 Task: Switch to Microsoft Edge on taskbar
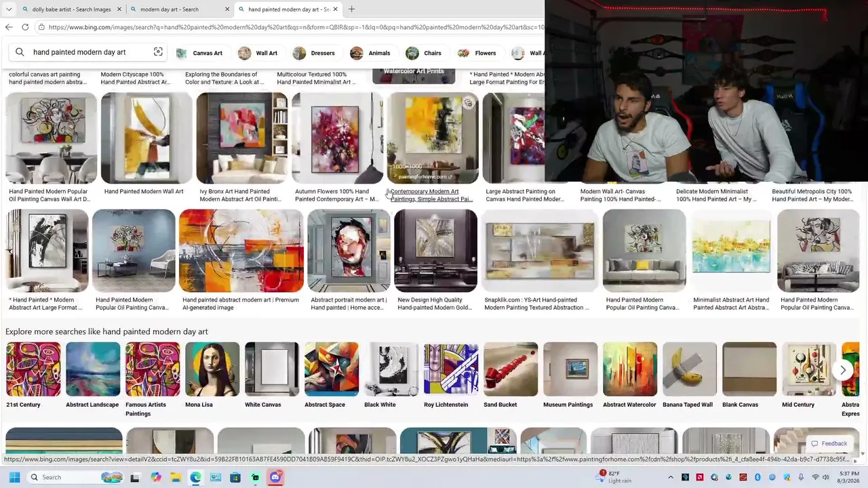click(195, 477)
